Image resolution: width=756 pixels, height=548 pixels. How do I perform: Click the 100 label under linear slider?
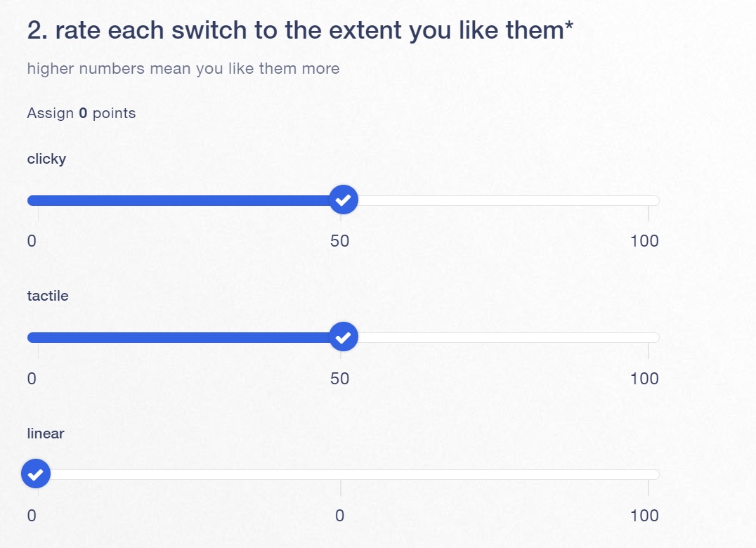coord(644,516)
